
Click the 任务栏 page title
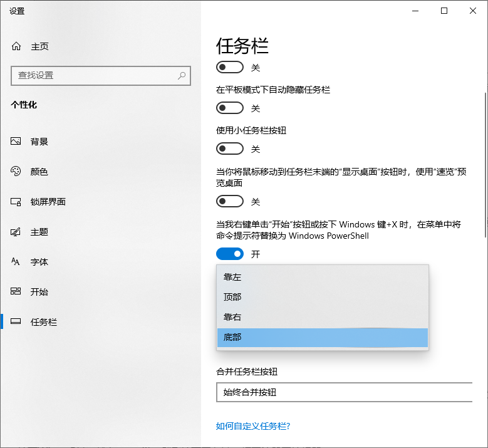point(242,46)
